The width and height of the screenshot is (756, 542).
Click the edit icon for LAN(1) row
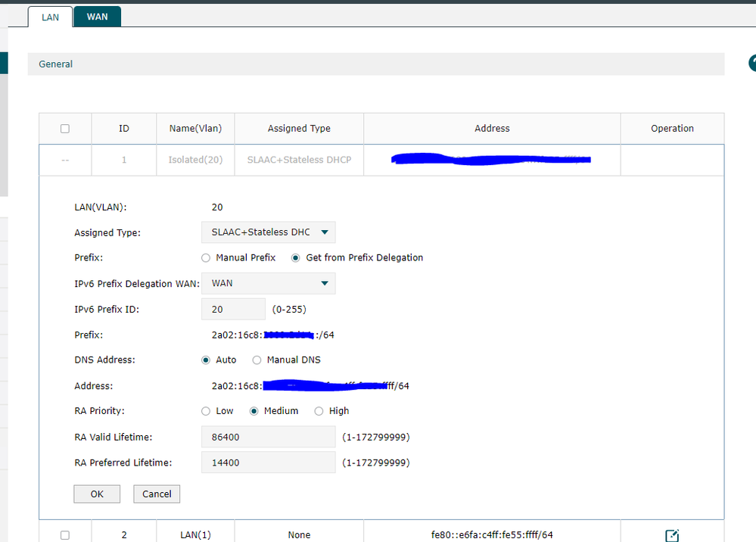(672, 535)
